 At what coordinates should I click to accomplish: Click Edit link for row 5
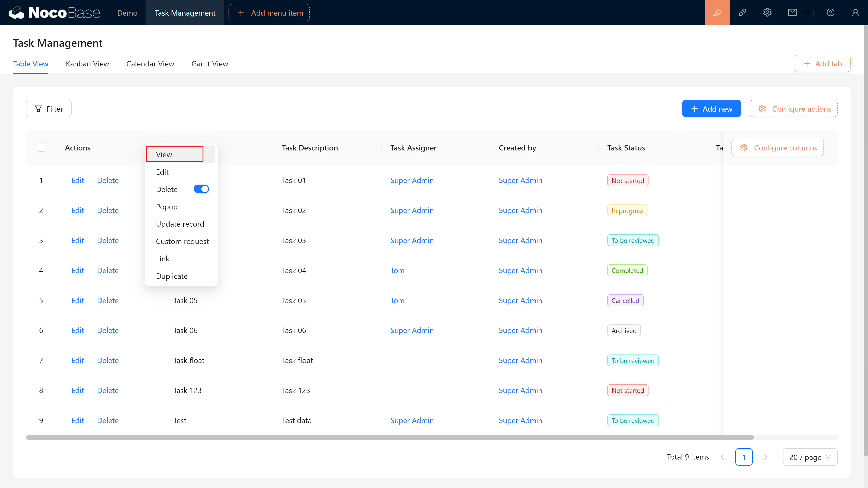pyautogui.click(x=78, y=300)
